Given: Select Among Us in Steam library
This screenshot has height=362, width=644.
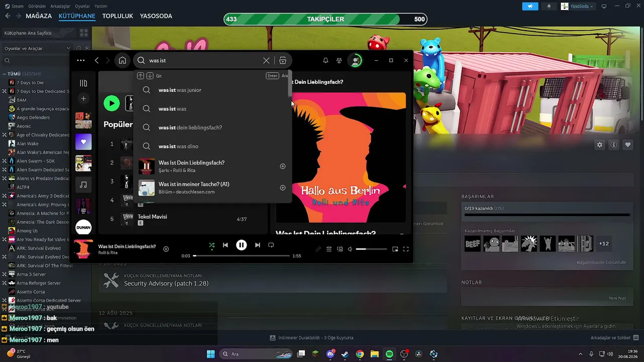Looking at the screenshot, I should tap(27, 231).
